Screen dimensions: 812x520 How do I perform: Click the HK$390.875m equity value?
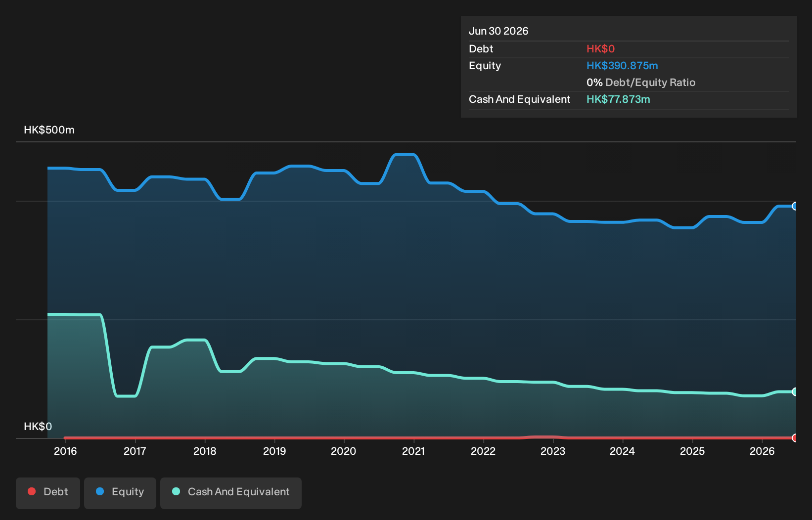(x=622, y=66)
